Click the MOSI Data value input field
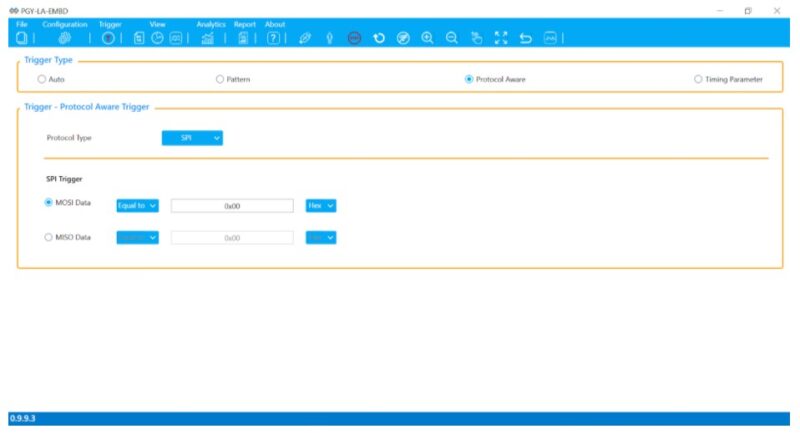 tap(232, 205)
